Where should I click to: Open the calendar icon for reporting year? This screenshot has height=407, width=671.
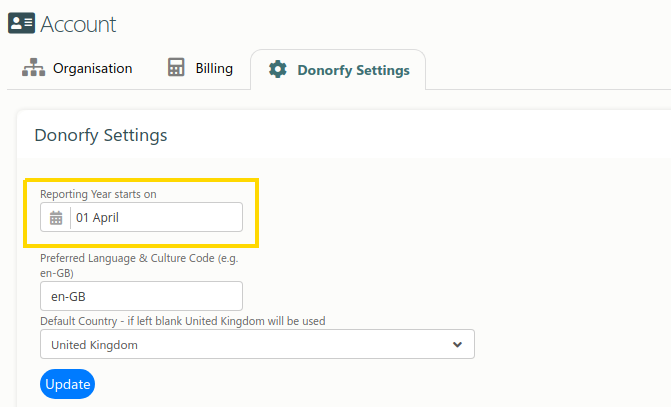(x=56, y=217)
